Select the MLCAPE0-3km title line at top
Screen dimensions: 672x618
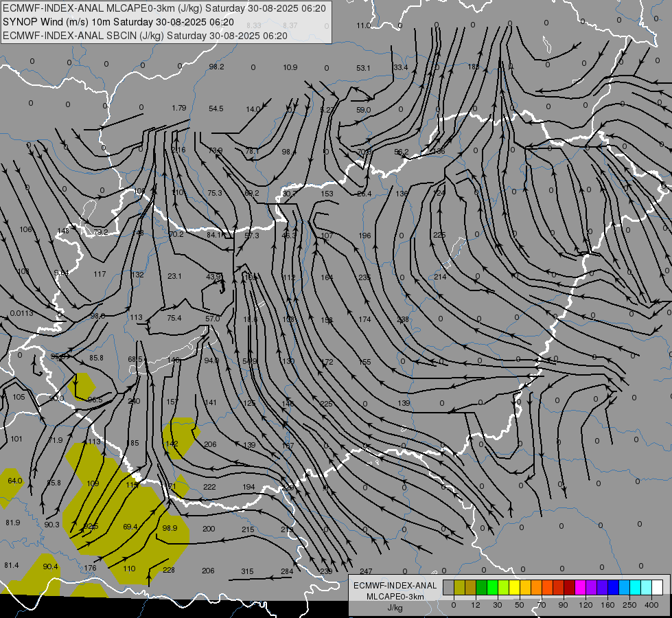click(x=164, y=8)
